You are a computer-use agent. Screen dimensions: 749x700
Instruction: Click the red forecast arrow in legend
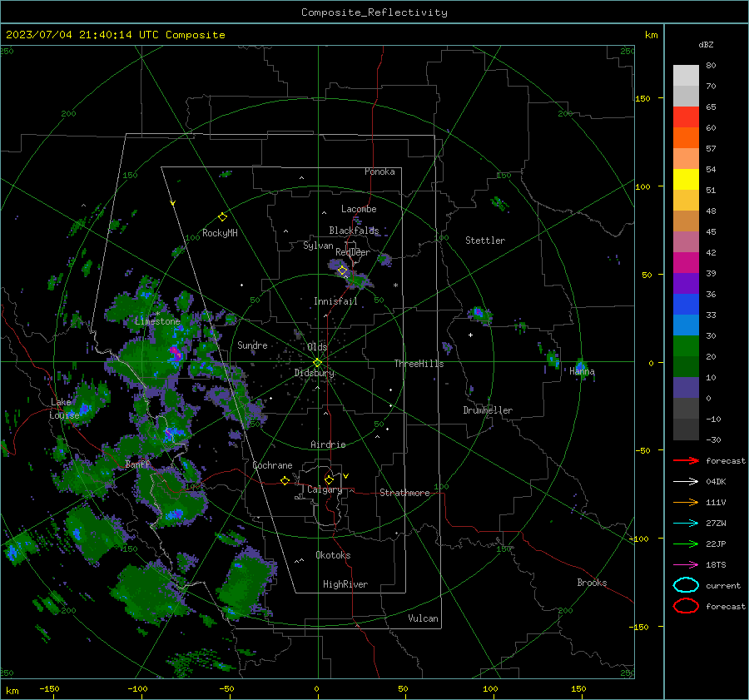click(686, 460)
